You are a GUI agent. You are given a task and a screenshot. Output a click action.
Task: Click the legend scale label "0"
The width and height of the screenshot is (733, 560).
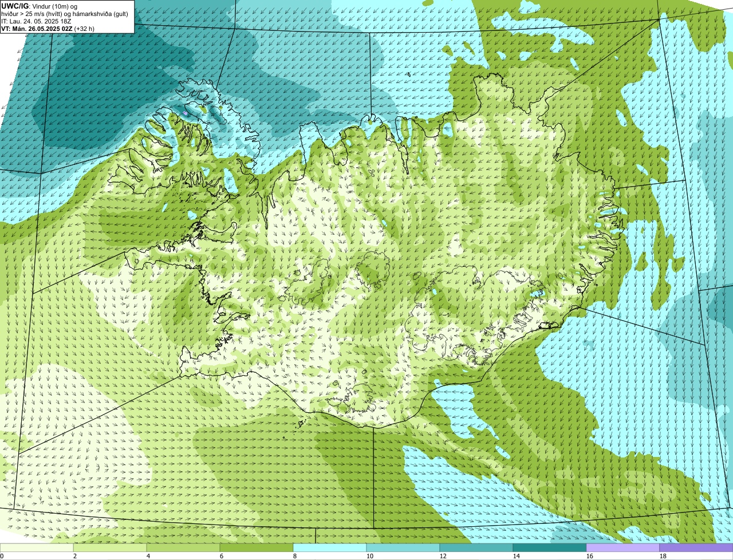coord(2,556)
